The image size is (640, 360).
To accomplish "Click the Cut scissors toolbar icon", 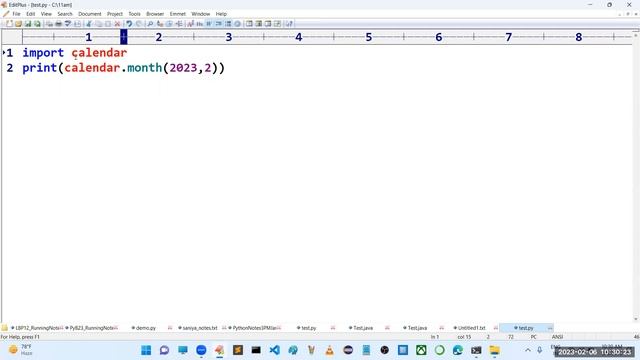I will point(89,24).
